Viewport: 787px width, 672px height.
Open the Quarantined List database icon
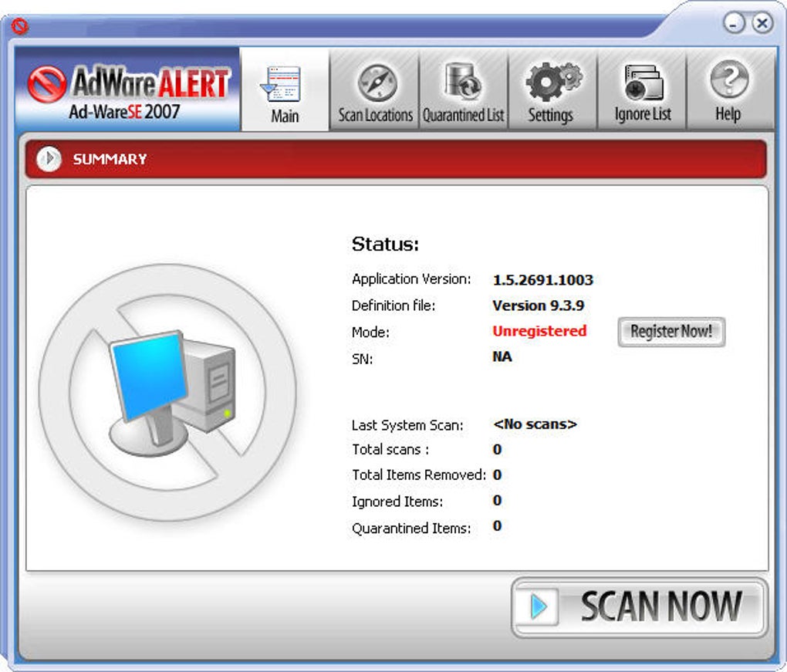463,81
